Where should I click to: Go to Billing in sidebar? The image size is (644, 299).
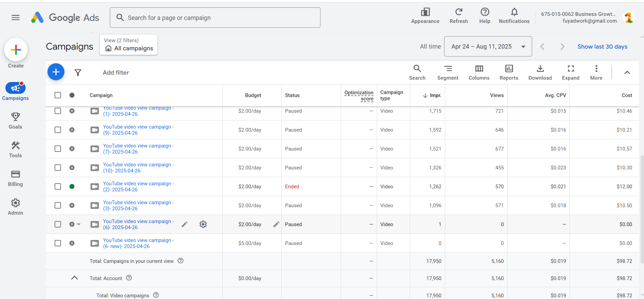pyautogui.click(x=16, y=178)
